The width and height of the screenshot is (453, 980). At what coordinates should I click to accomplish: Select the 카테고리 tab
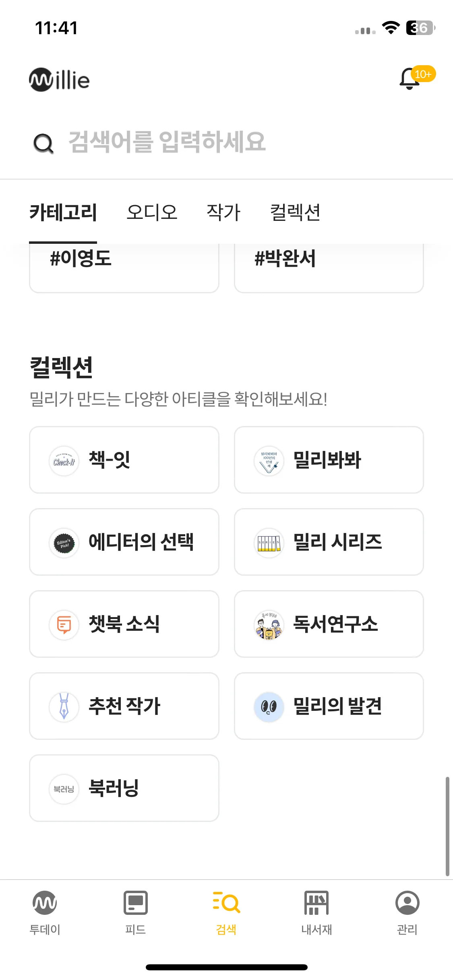pos(63,212)
